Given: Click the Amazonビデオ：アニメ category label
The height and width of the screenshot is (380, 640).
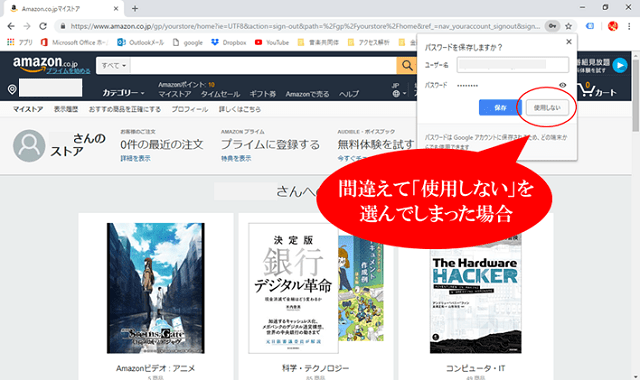Looking at the screenshot, I should (156, 368).
